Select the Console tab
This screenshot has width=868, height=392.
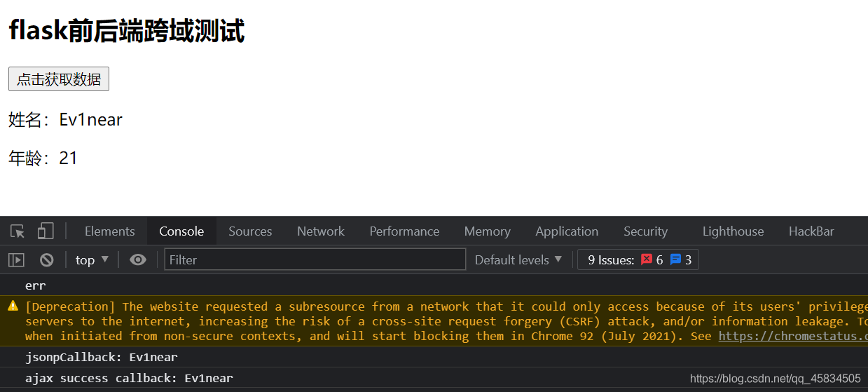(181, 231)
